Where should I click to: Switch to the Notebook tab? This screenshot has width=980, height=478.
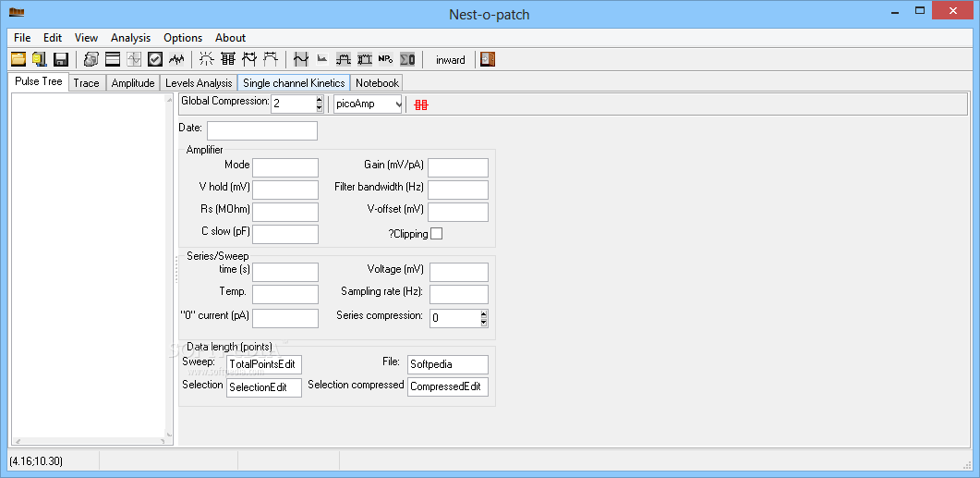click(377, 82)
